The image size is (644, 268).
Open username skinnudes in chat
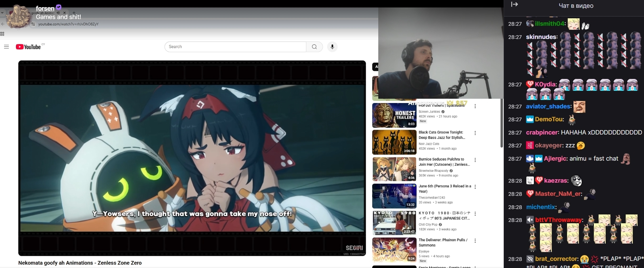point(542,37)
